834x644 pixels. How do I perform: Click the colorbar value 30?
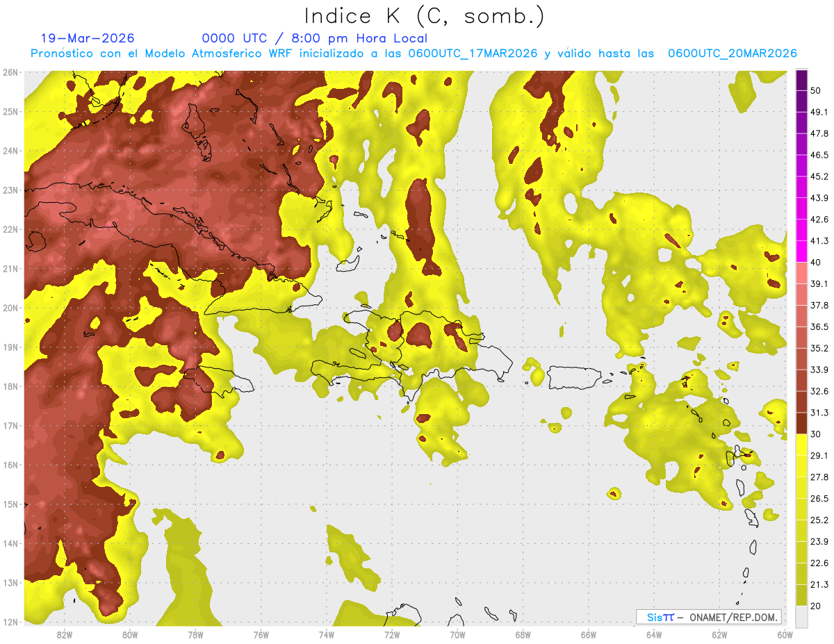tap(816, 434)
